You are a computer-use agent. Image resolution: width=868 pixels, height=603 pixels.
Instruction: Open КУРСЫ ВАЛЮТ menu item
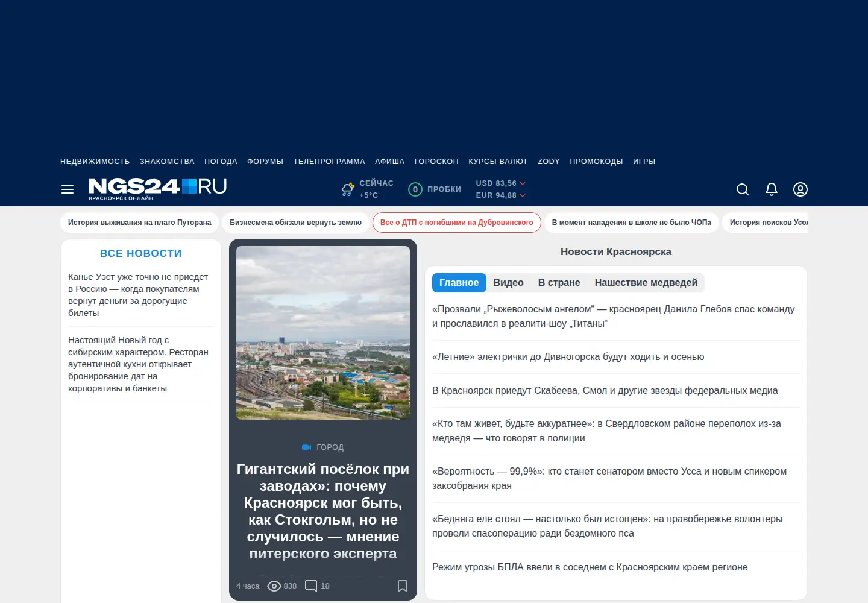click(498, 162)
